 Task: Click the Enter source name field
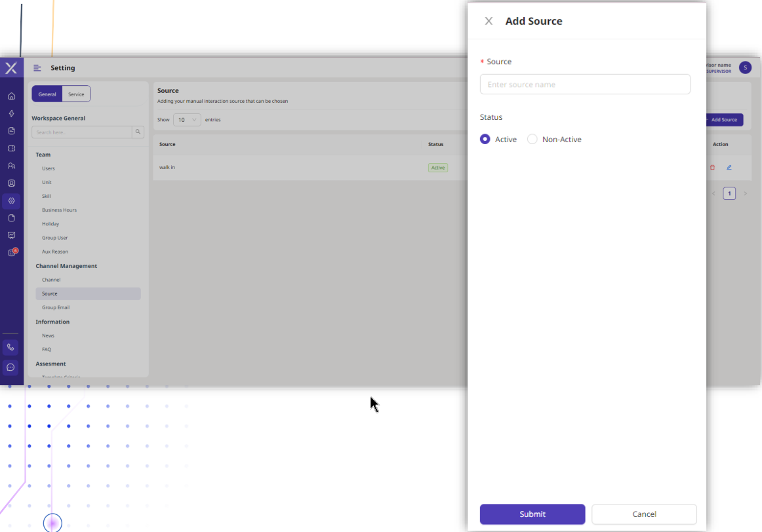tap(585, 85)
